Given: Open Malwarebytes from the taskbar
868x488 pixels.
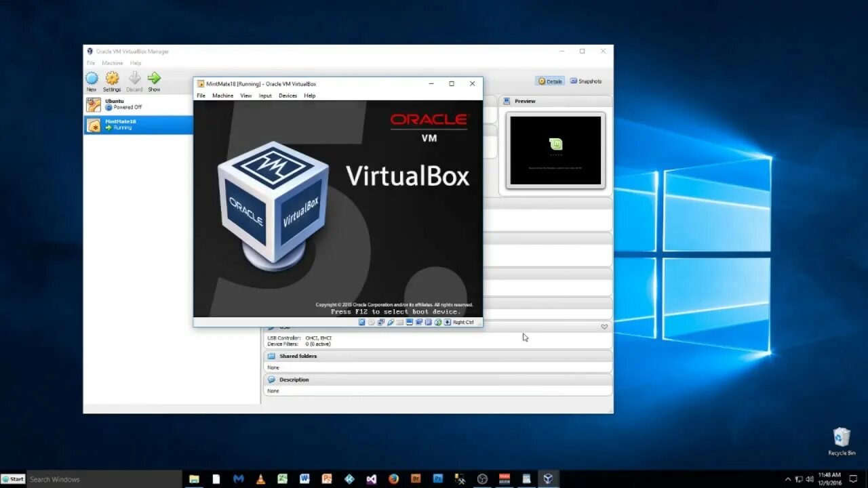Looking at the screenshot, I should click(x=239, y=479).
